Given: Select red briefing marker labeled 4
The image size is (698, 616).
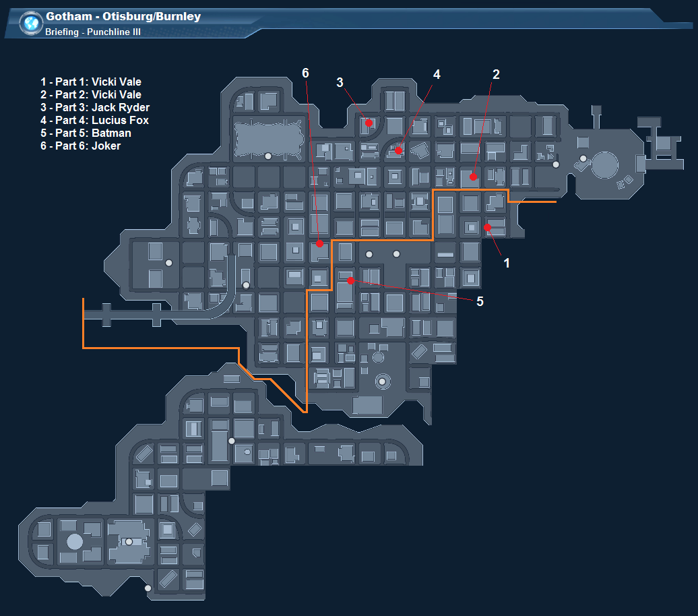Looking at the screenshot, I should [398, 150].
